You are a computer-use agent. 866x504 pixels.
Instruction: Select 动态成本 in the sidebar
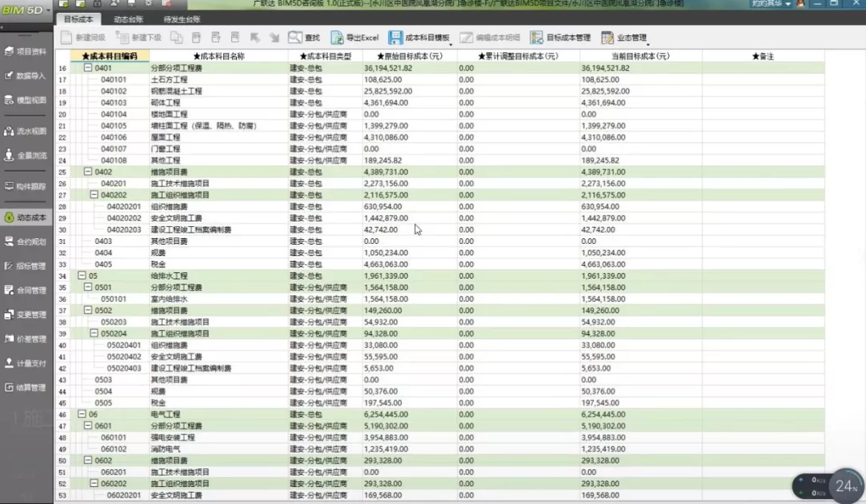click(x=26, y=217)
